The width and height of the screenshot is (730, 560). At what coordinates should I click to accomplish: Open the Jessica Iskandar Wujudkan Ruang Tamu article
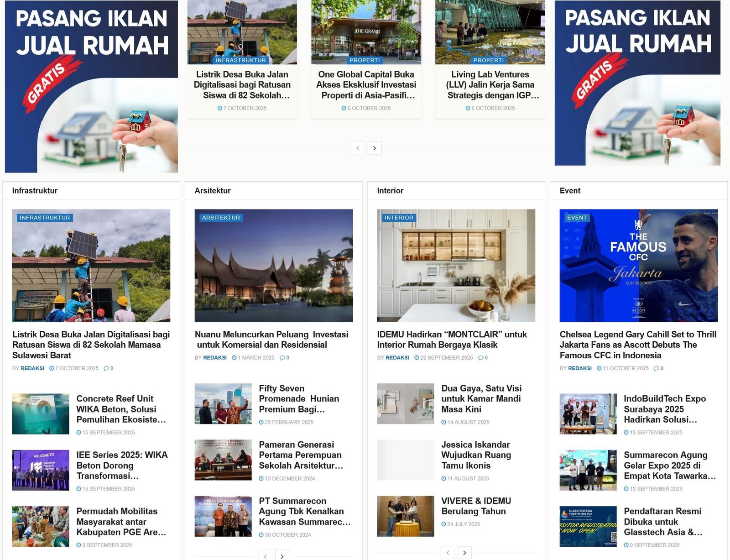476,455
